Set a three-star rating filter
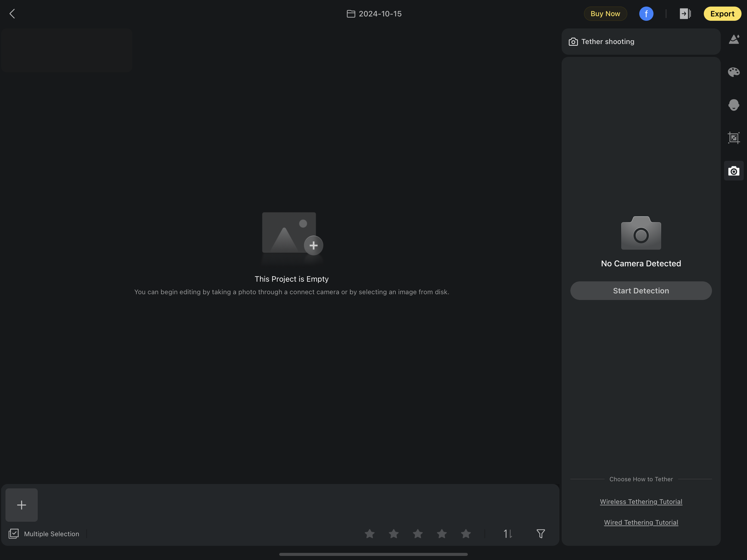Screen dimensions: 747x560 tap(418, 534)
